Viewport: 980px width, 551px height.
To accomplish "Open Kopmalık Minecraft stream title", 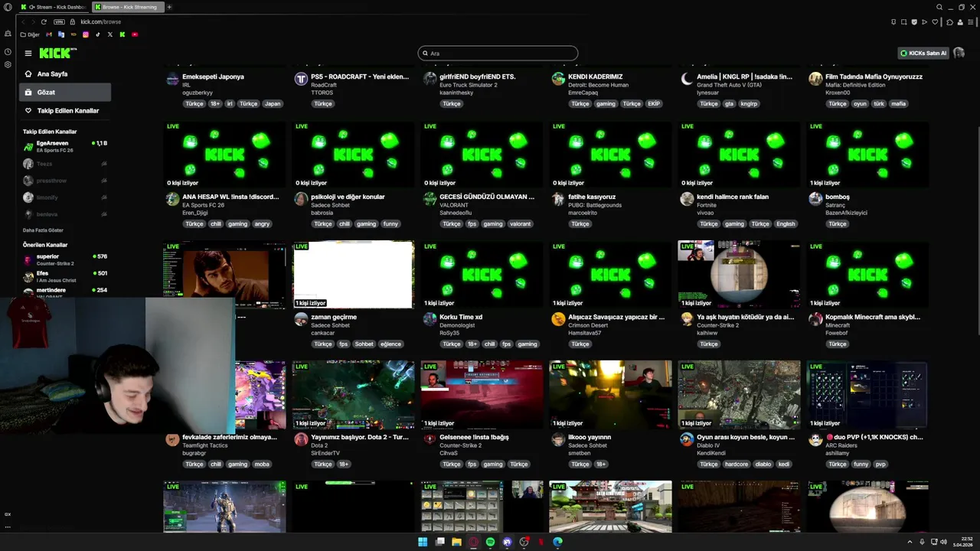I will click(x=873, y=318).
